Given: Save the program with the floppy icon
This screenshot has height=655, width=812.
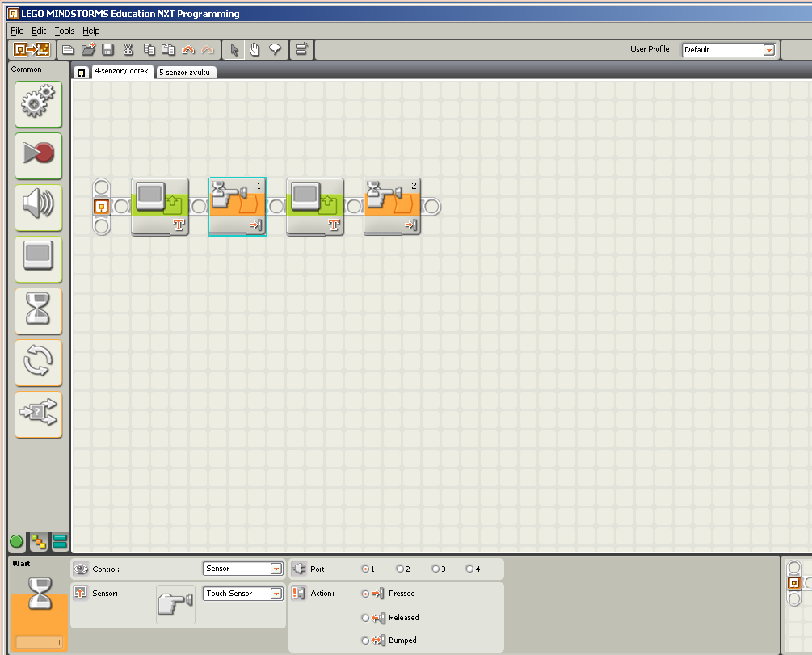Looking at the screenshot, I should [x=107, y=50].
